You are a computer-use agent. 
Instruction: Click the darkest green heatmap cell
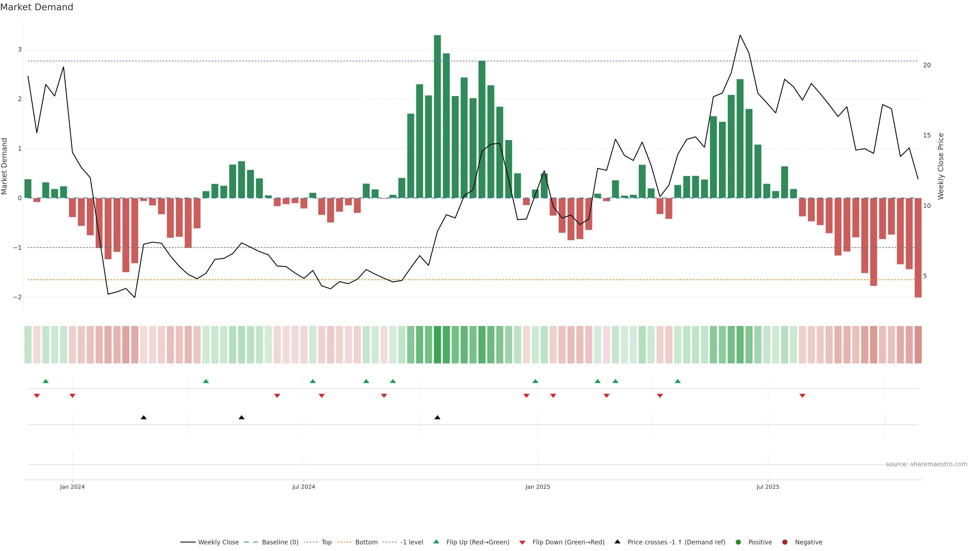[437, 345]
